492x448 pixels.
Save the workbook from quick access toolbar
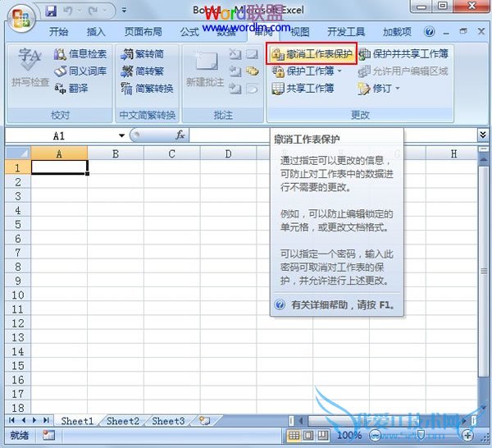click(x=51, y=11)
